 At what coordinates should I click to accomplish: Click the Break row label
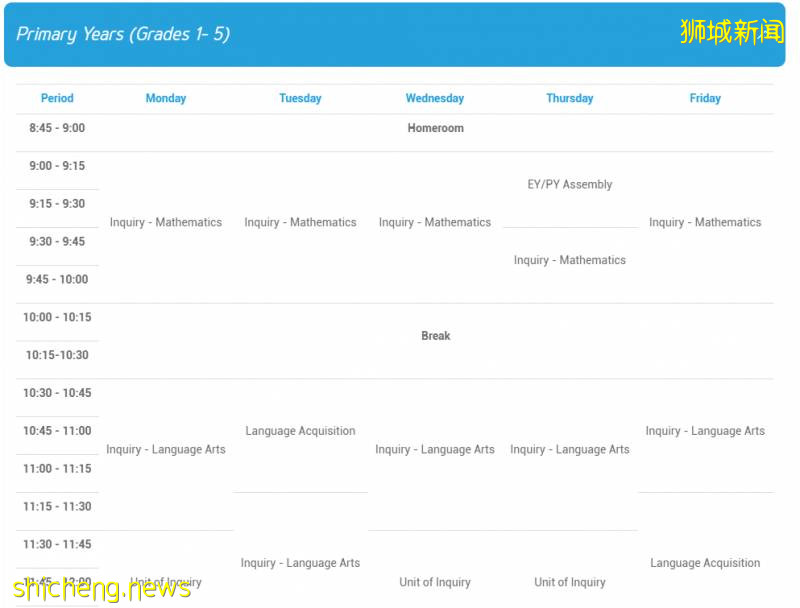[435, 336]
